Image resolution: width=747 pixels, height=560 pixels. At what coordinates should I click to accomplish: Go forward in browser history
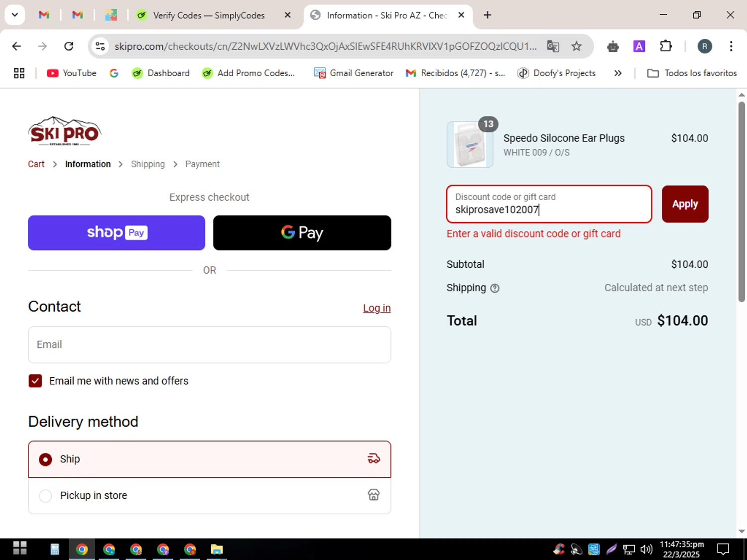(x=42, y=46)
